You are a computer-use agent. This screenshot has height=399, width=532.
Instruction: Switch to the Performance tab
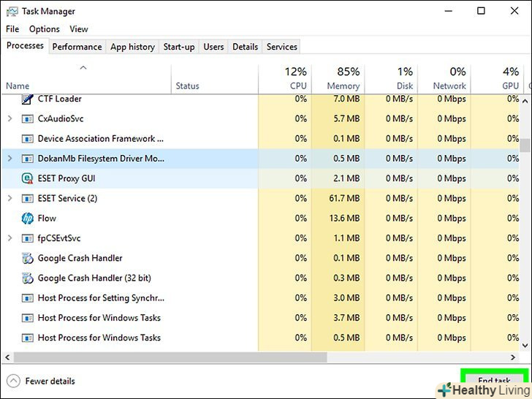point(77,47)
